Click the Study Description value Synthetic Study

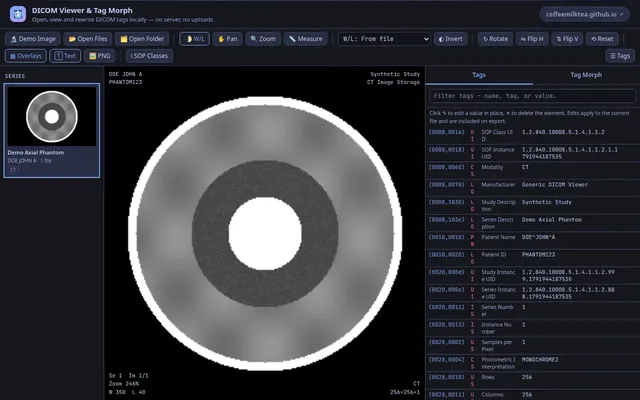click(547, 202)
